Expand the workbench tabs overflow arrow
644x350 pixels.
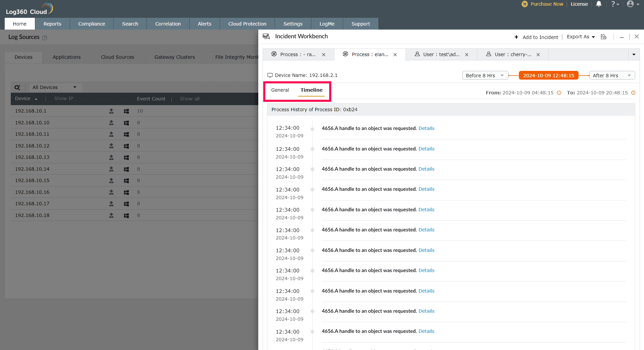[x=634, y=54]
